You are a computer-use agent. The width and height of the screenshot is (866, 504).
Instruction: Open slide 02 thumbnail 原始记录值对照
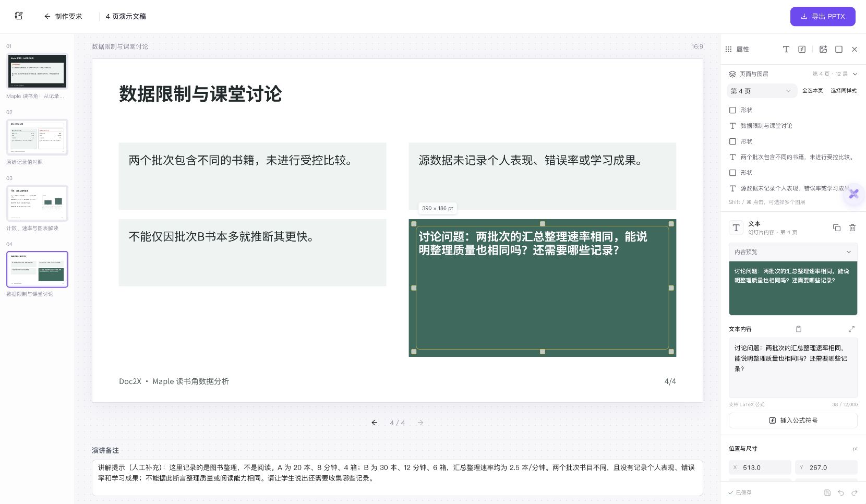click(37, 137)
